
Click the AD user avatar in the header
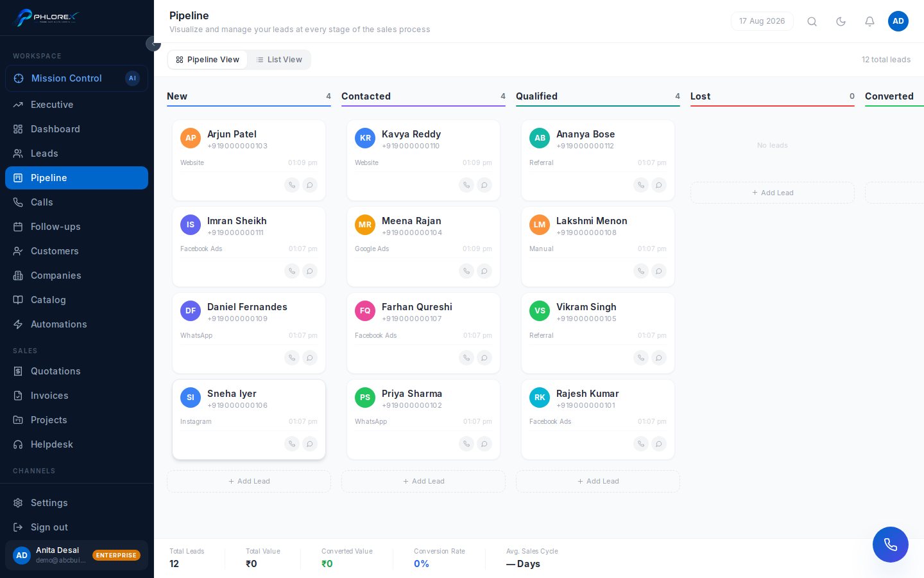pos(898,21)
